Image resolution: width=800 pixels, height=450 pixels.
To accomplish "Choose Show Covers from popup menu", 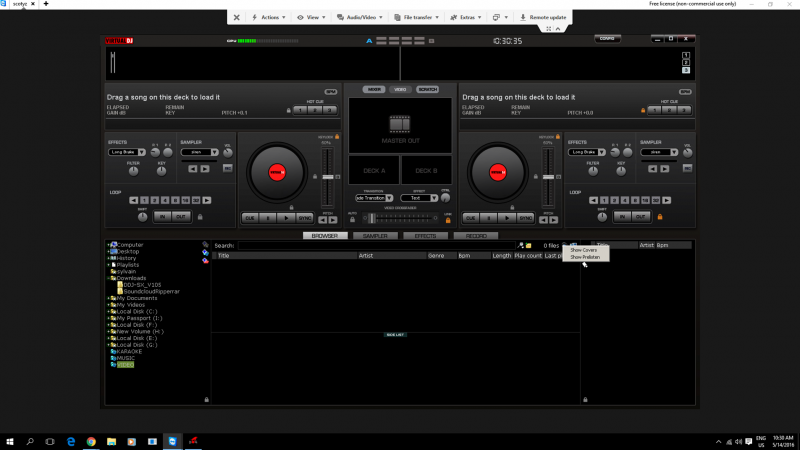I will 584,250.
